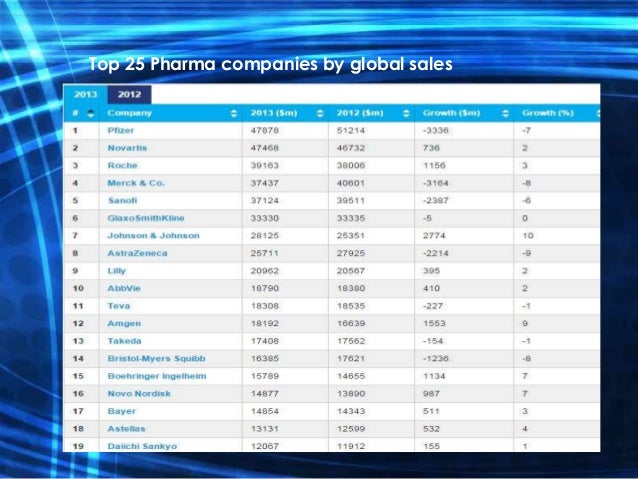
Task: Open the Roche company link
Action: [x=122, y=166]
